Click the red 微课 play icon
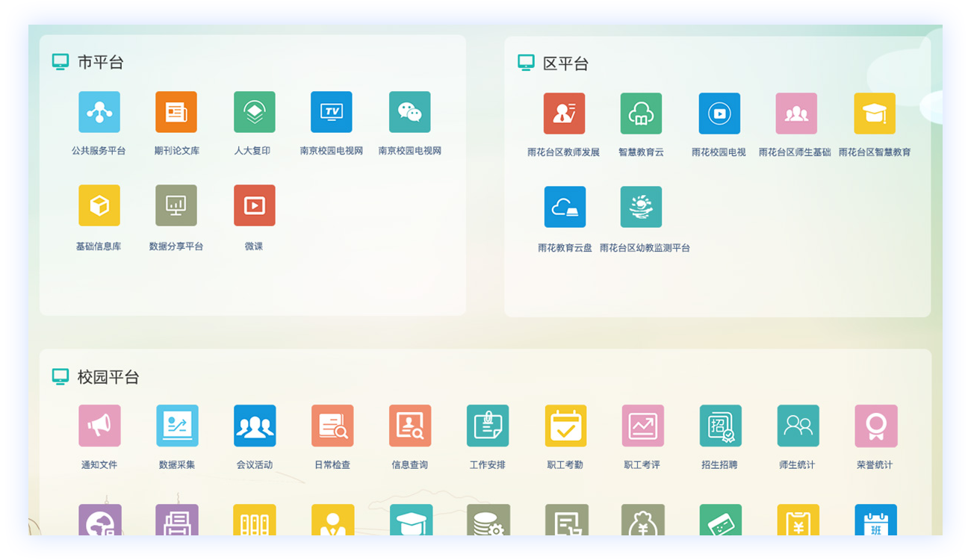 pos(254,205)
